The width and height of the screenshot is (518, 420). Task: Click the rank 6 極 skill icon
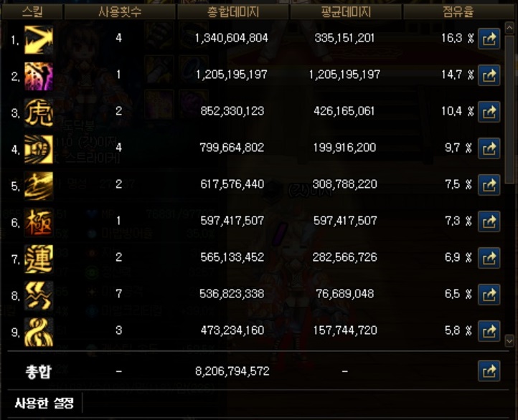(x=39, y=222)
